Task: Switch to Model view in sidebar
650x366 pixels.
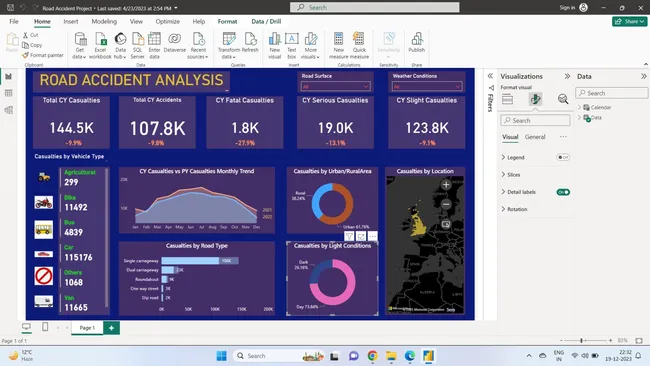Action: [8, 110]
